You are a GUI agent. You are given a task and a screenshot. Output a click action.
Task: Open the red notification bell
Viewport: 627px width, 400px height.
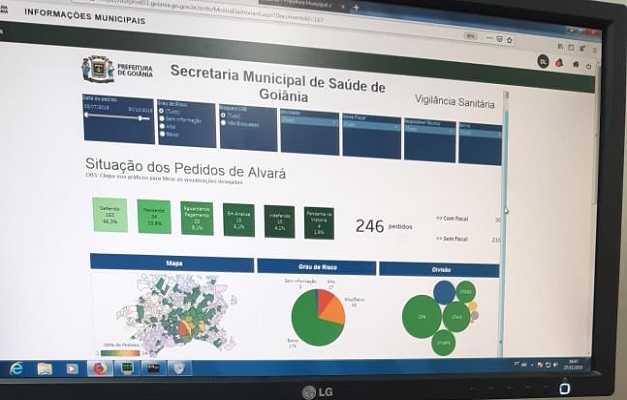point(559,63)
